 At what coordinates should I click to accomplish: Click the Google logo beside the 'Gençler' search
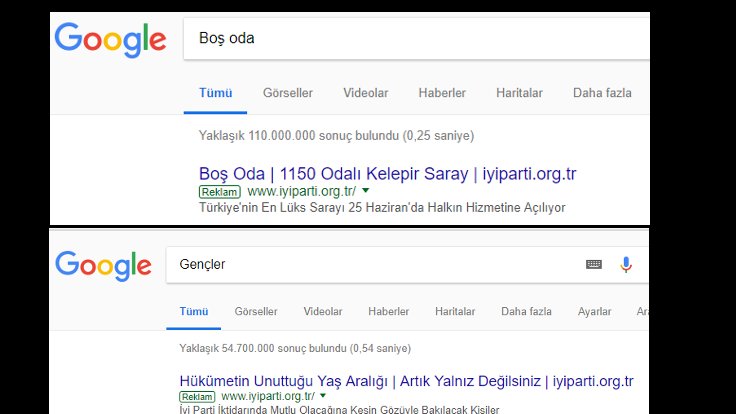(103, 266)
